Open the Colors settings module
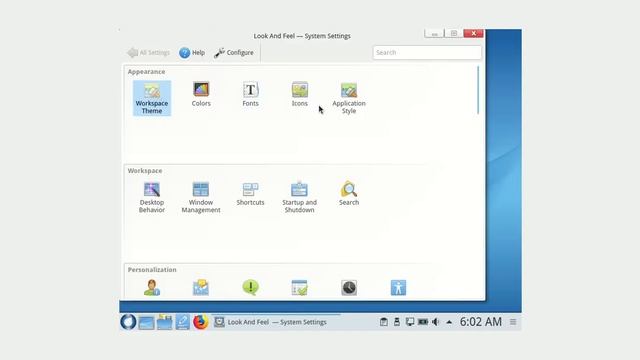640x360 pixels. [201, 94]
